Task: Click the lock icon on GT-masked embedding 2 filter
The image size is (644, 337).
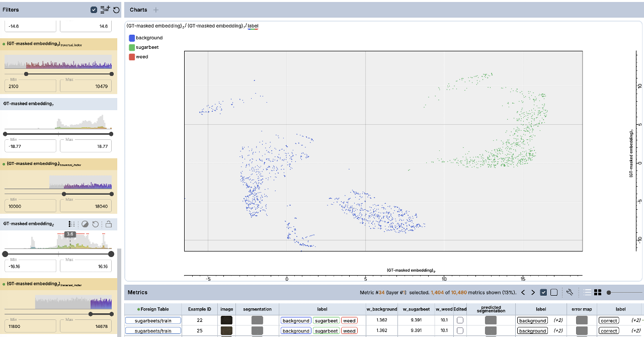Action: (x=108, y=224)
